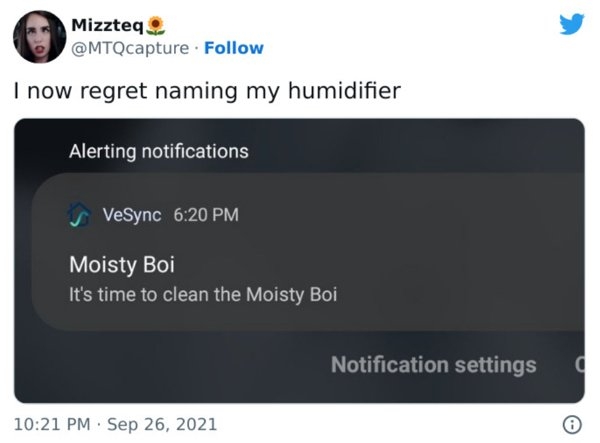Click the "I now regret naming" tweet text

(x=207, y=91)
